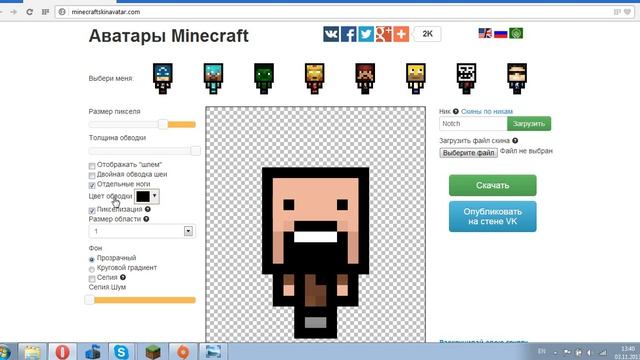Open Minecraft grass block taskbar icon
The image size is (640, 360).
pos(153,351)
